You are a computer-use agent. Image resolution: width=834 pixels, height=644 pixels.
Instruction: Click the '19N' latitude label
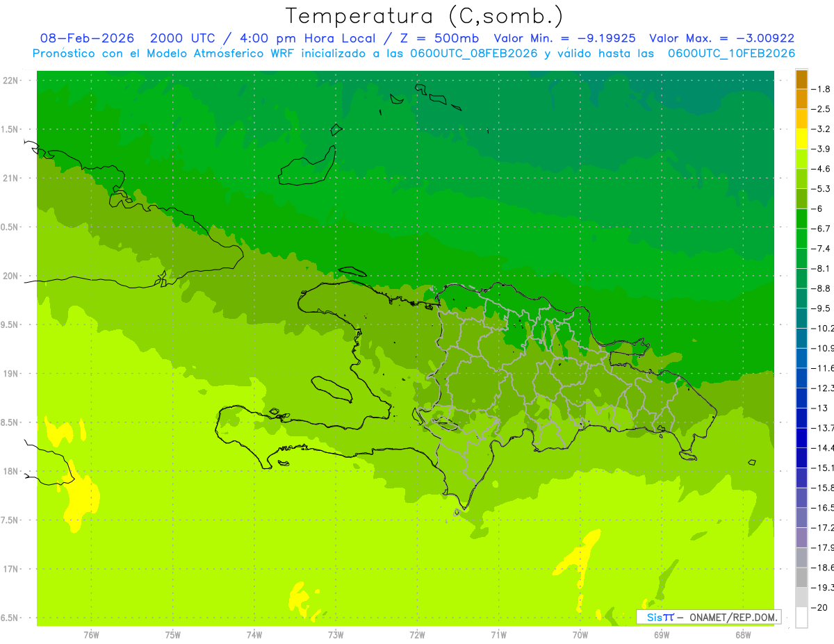[10, 374]
